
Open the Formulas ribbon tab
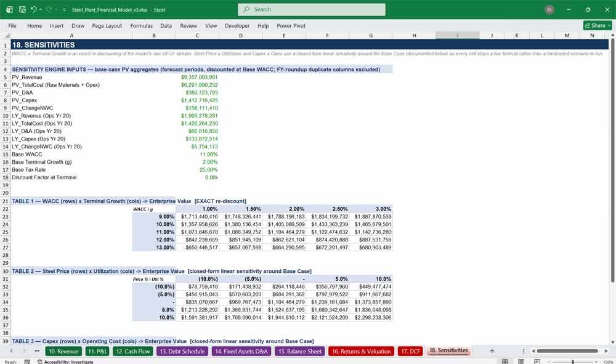[x=141, y=25]
